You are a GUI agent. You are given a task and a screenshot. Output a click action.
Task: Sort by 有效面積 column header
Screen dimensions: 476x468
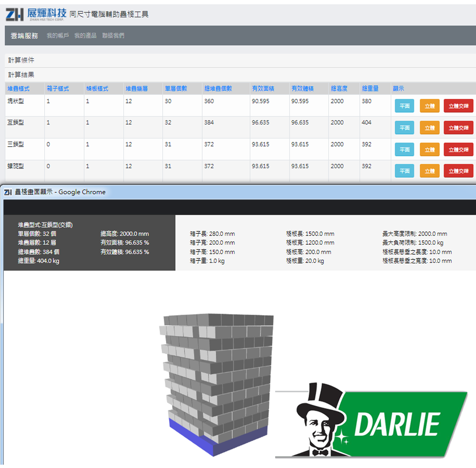coord(263,89)
